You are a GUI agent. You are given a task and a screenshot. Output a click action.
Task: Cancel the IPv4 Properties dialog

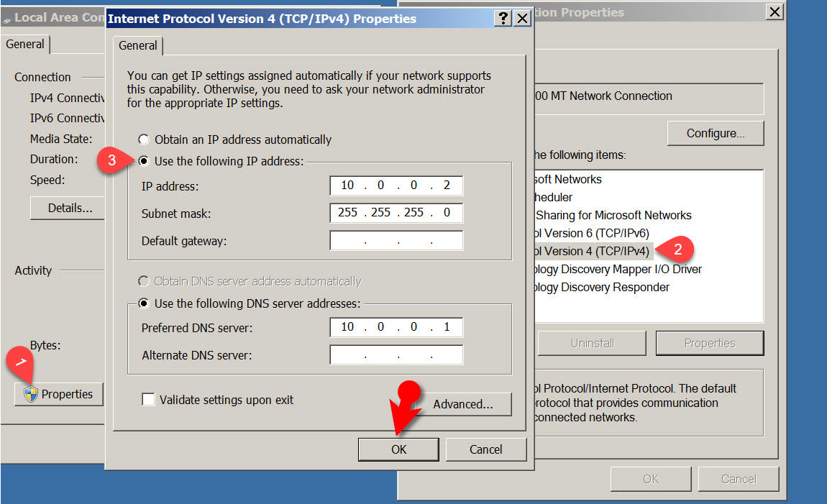click(486, 449)
